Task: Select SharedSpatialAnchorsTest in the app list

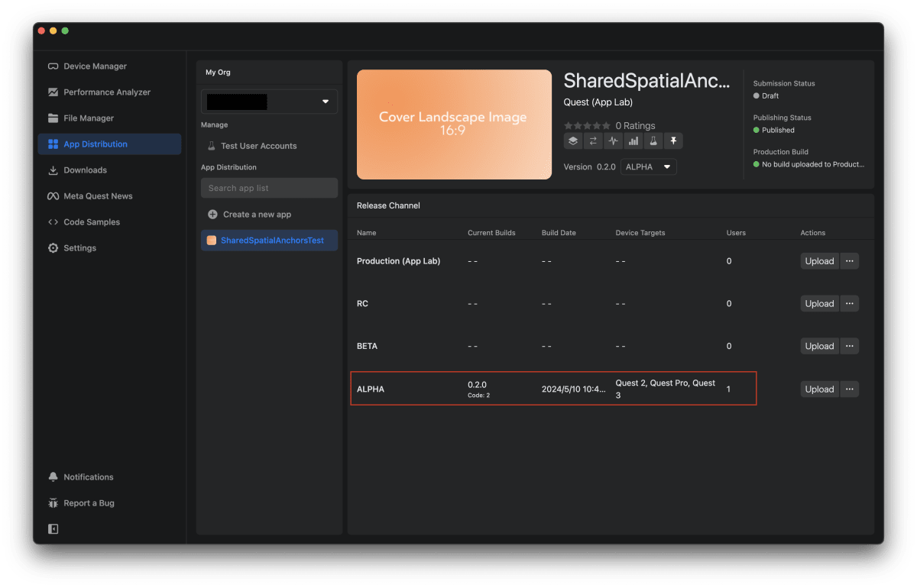Action: [269, 241]
